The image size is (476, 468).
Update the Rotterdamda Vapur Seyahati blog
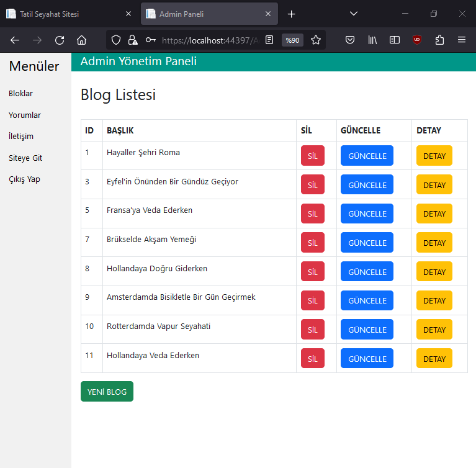click(x=367, y=330)
